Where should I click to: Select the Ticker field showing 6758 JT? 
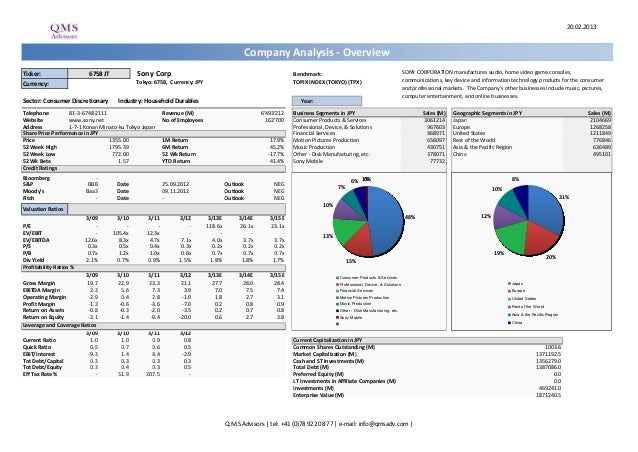(99, 74)
